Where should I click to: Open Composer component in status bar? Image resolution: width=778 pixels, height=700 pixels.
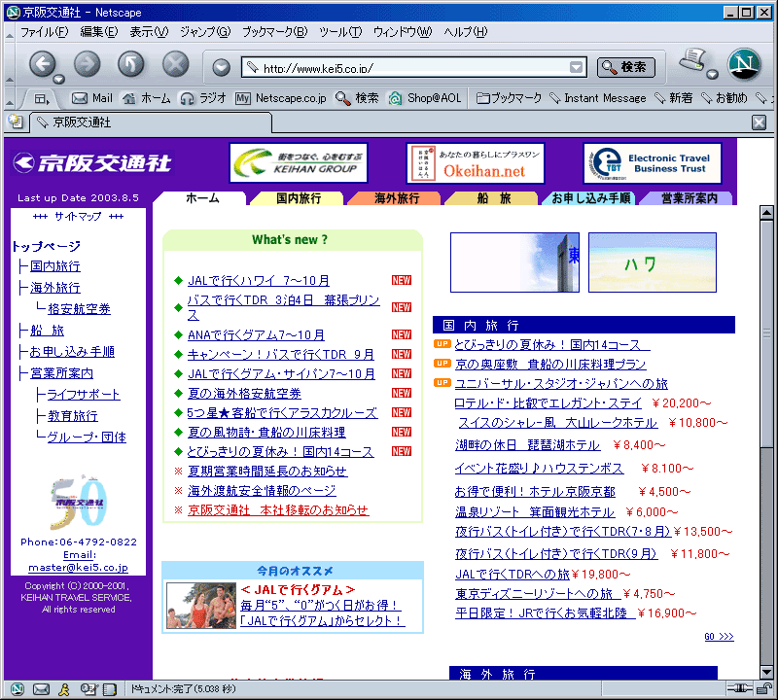88,689
